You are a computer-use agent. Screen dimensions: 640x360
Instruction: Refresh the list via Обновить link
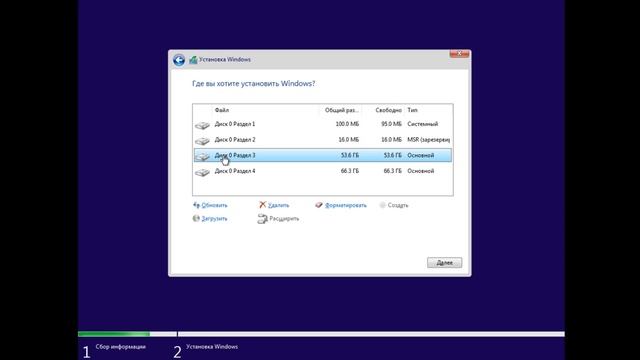click(214, 205)
